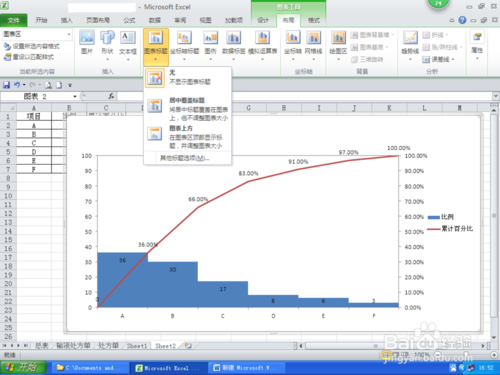Create new workbook from quick access toolbar
Image resolution: width=500 pixels, height=375 pixels.
point(59,85)
